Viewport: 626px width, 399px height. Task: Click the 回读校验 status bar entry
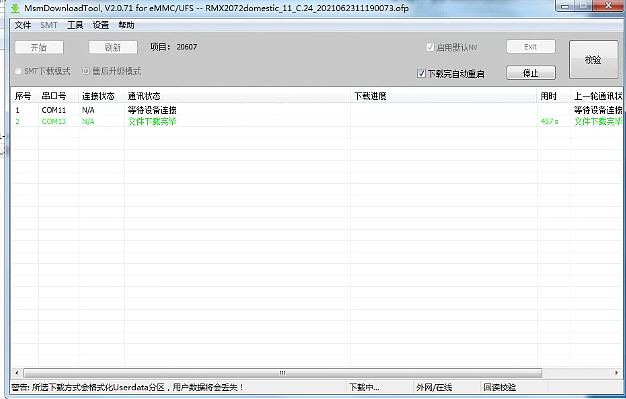coord(499,387)
